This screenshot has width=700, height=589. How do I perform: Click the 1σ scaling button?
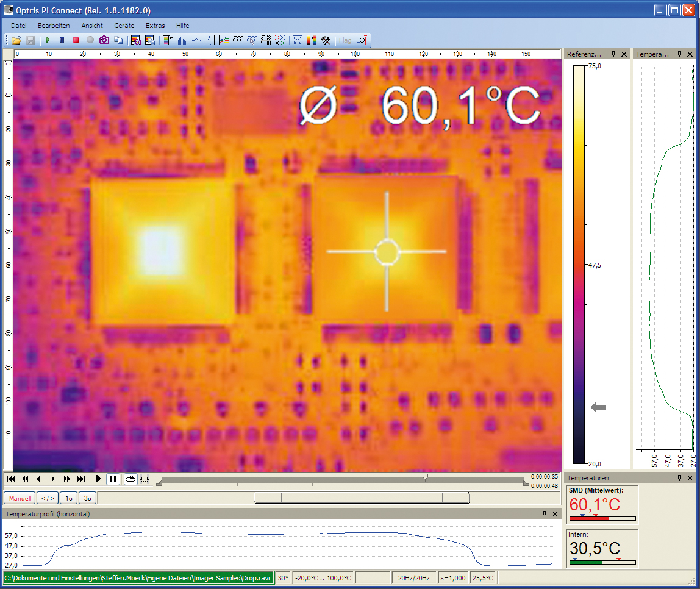pos(68,498)
